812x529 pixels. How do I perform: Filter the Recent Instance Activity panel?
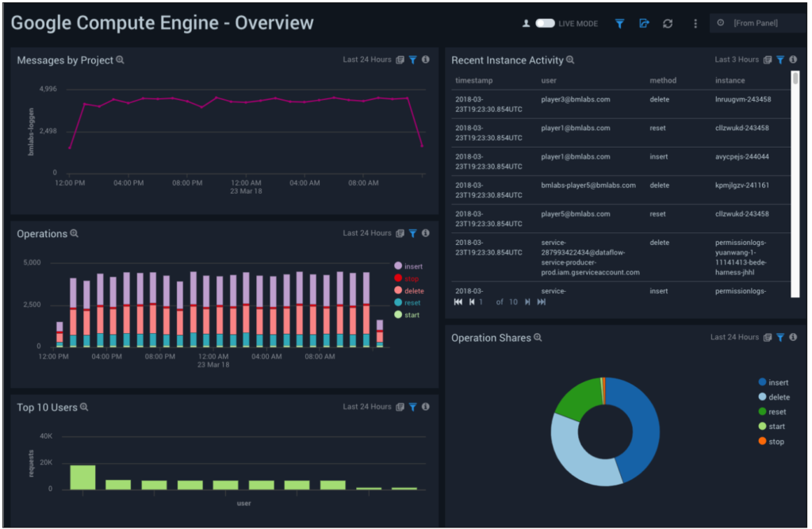[780, 60]
